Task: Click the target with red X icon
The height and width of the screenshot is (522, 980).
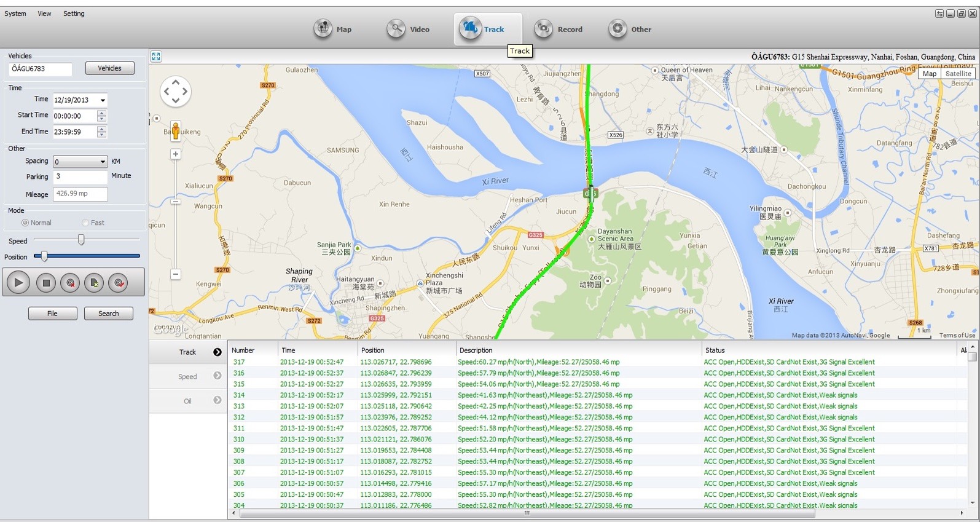Action: pos(71,283)
